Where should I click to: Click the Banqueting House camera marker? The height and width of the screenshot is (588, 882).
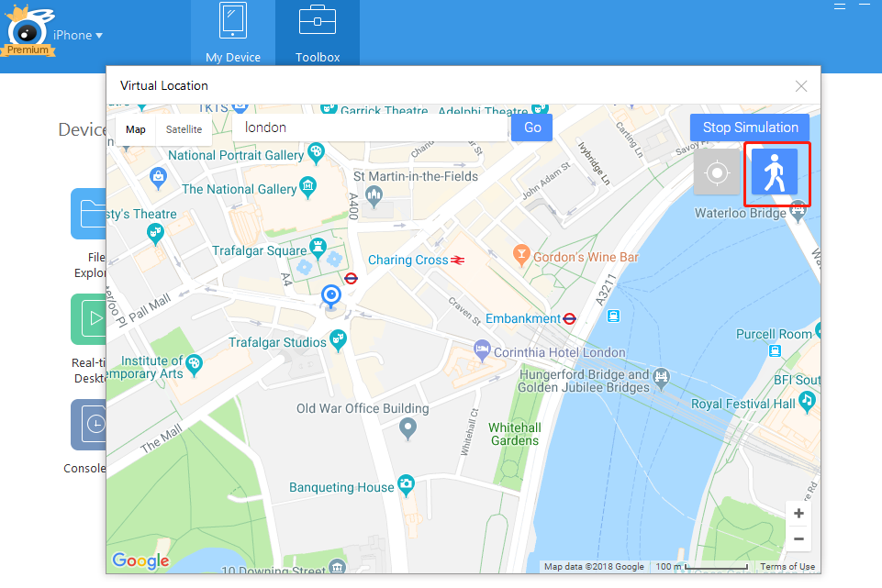pos(405,485)
